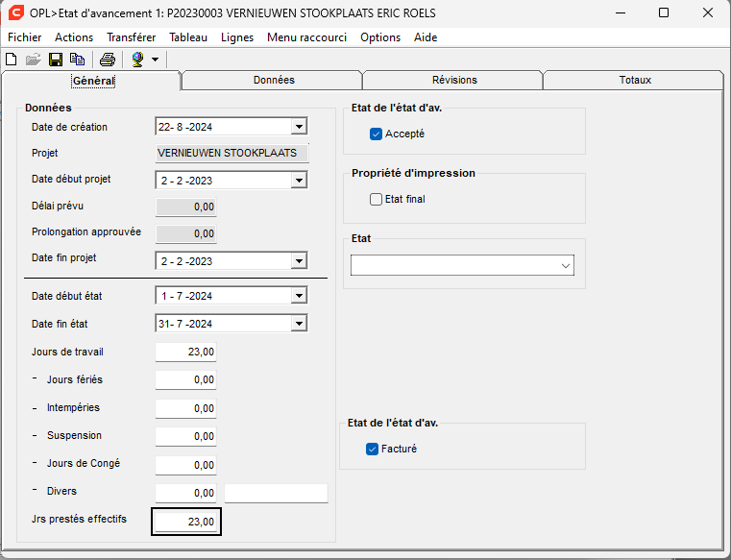Click the Projet VERNIEUWEN STOOKPLAATS field
731x560 pixels.
click(x=231, y=153)
